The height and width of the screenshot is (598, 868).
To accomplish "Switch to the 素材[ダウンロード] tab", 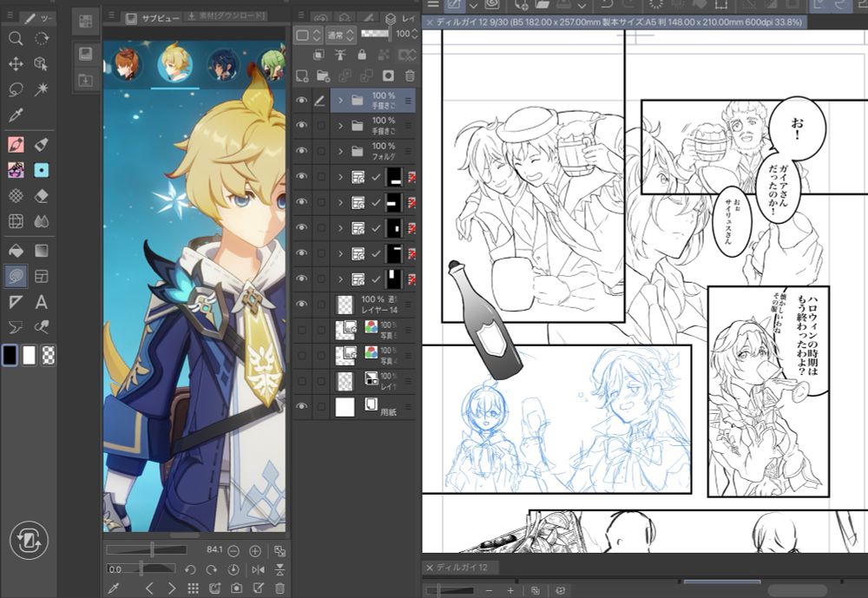I will click(227, 16).
